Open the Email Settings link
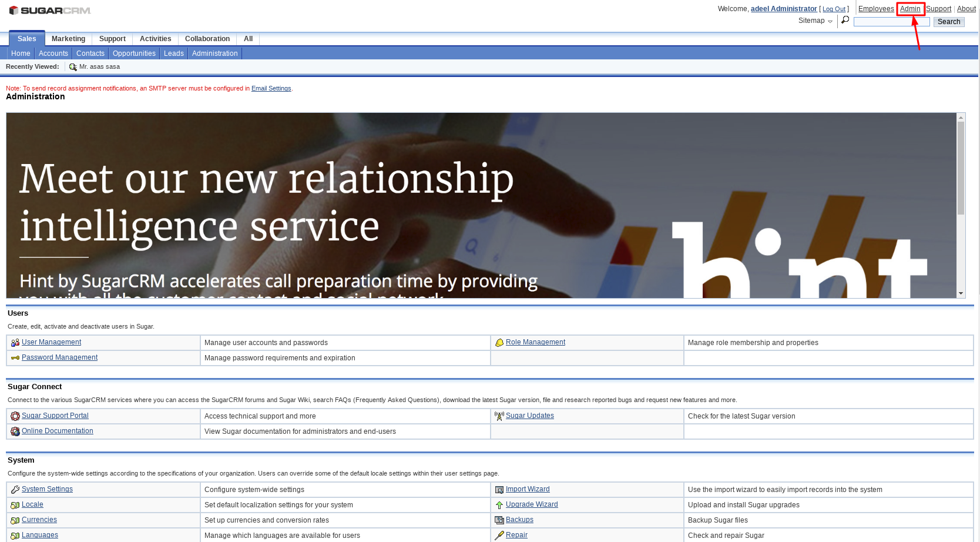 click(271, 89)
